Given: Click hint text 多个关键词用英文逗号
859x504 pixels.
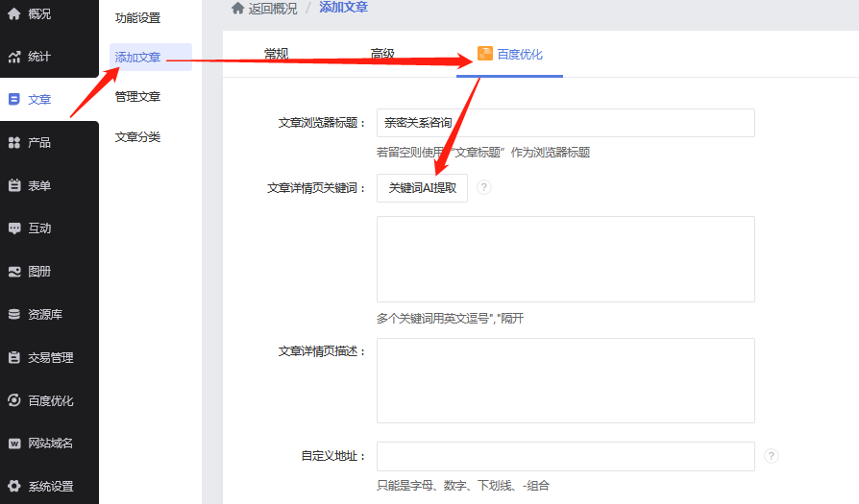Looking at the screenshot, I should [451, 319].
